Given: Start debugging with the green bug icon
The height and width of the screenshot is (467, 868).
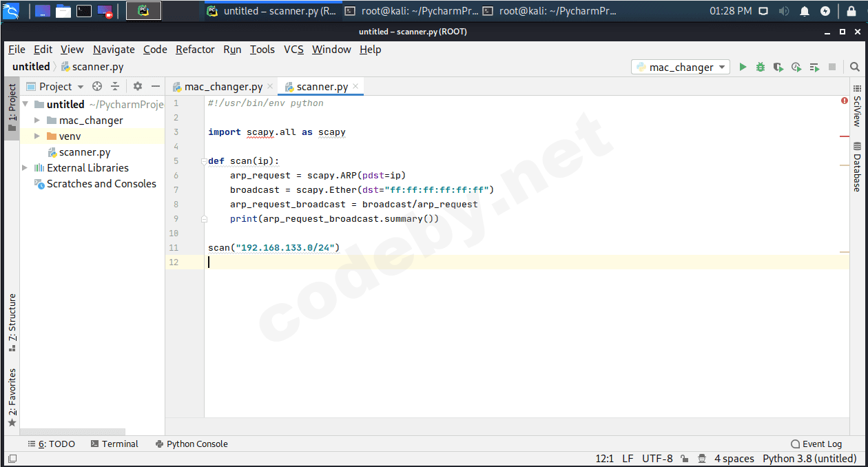Looking at the screenshot, I should (x=761, y=67).
